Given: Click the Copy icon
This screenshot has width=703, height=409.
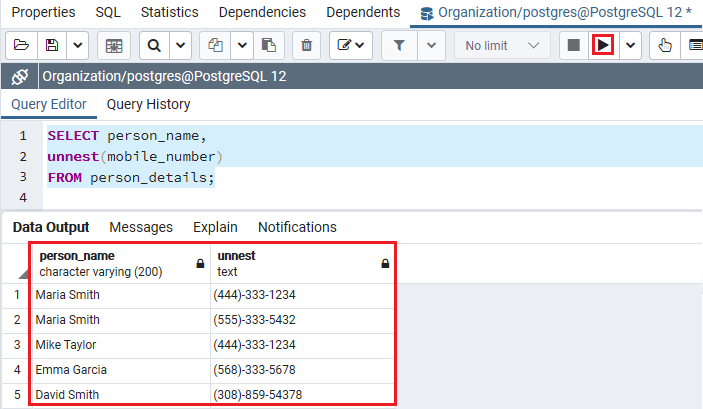Looking at the screenshot, I should 215,45.
